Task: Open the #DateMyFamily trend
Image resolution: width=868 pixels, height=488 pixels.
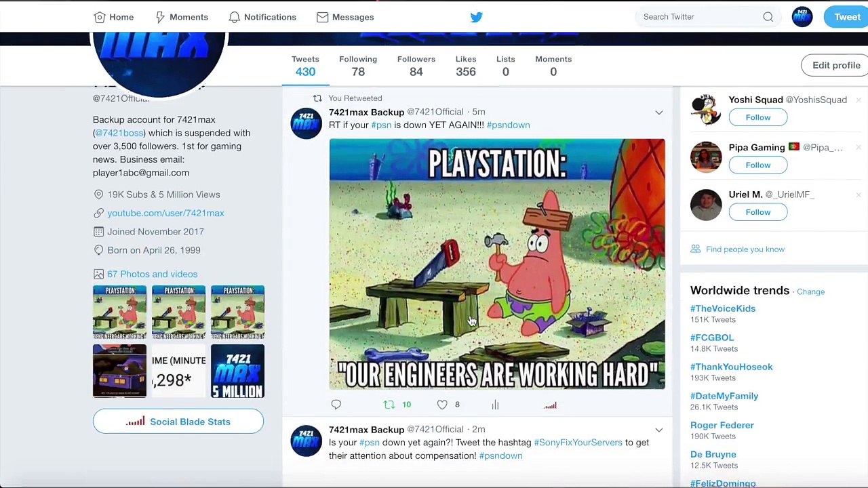Action: [724, 396]
